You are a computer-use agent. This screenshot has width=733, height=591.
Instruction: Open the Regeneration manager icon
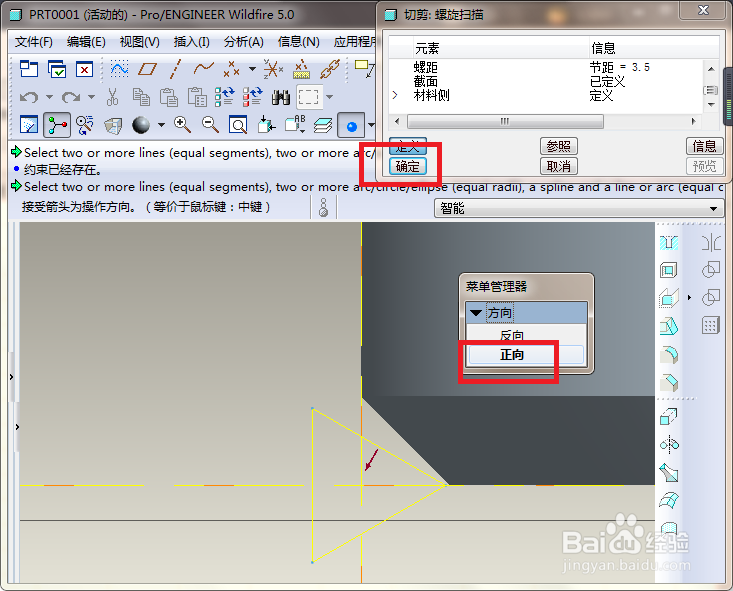(x=252, y=97)
